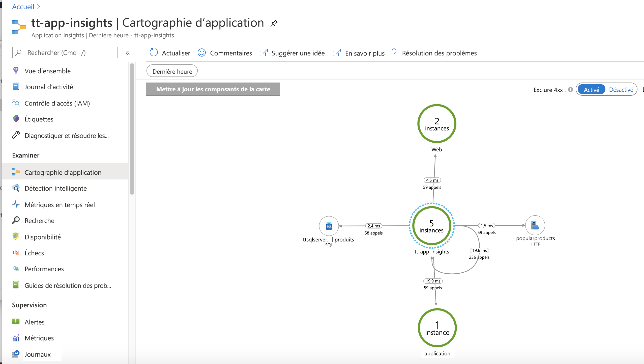Click the Alertes icon

[x=16, y=322]
